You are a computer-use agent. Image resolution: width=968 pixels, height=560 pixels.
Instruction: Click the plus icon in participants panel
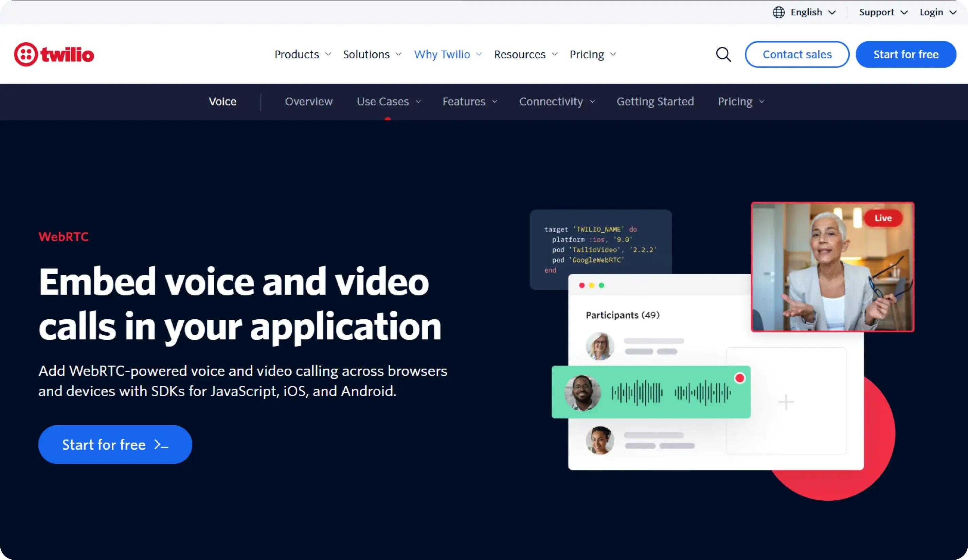pyautogui.click(x=786, y=402)
